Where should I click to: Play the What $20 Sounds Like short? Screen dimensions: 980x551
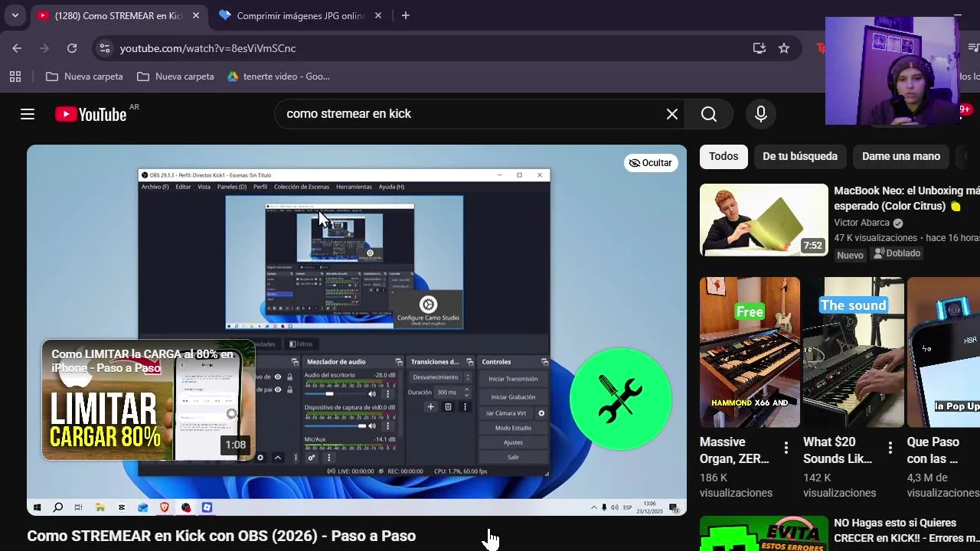click(853, 352)
